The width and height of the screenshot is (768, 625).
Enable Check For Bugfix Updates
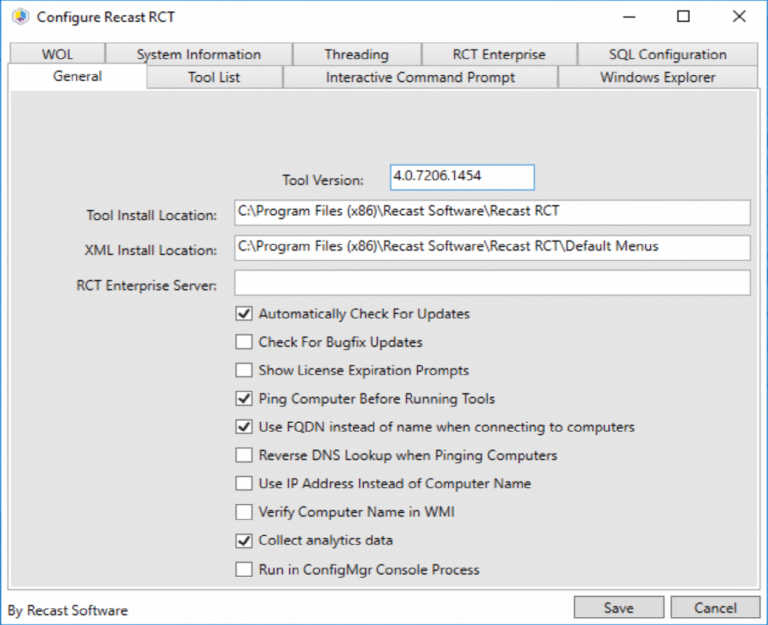pos(244,342)
